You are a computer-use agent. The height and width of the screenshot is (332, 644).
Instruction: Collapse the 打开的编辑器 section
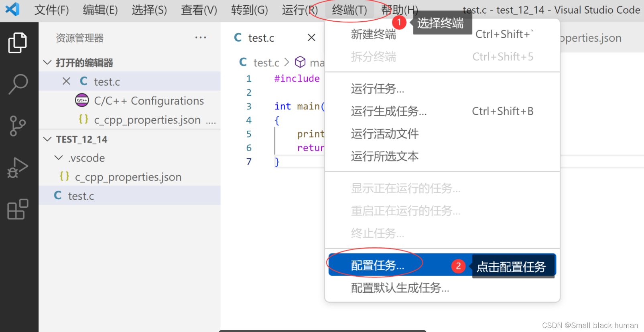(x=47, y=63)
